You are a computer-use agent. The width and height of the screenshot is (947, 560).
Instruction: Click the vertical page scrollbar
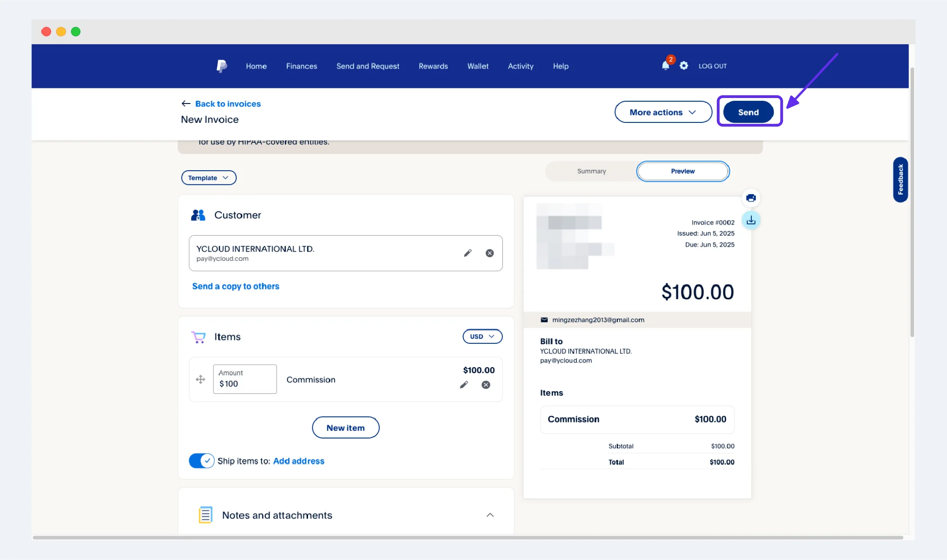coord(912,202)
